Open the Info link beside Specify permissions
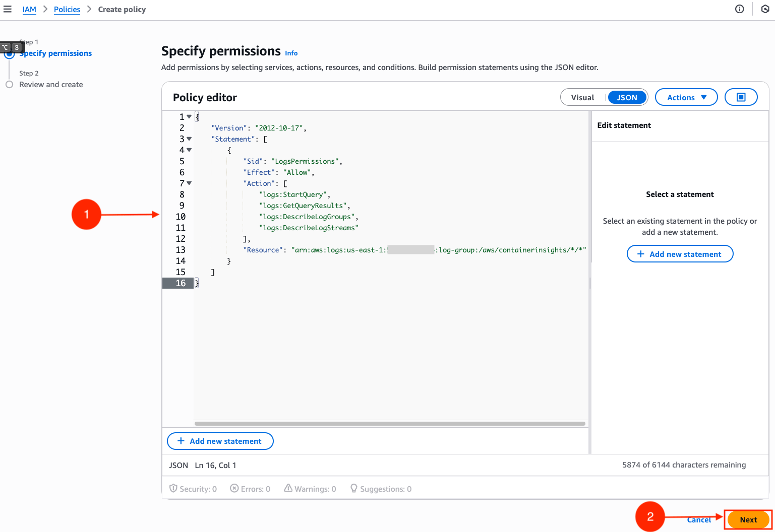The image size is (775, 532). [x=291, y=53]
